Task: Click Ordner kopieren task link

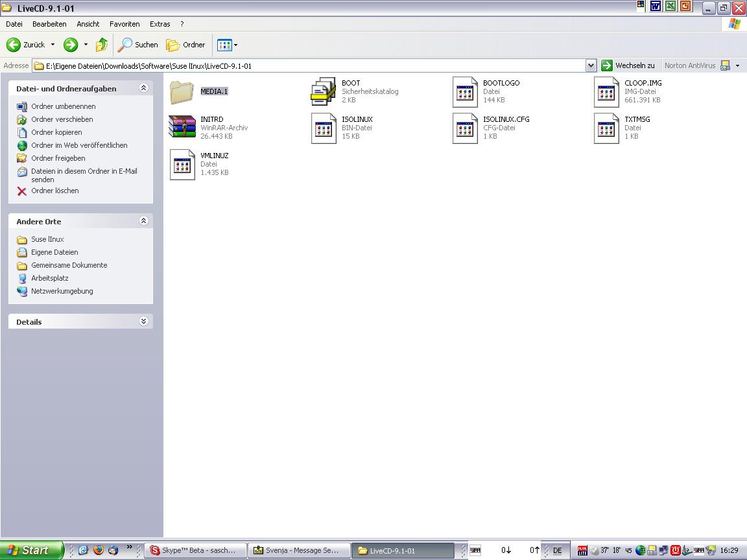Action: click(56, 132)
